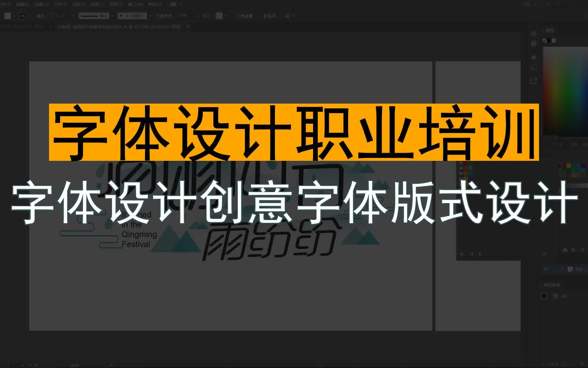Screen dimensions: 588x368
Task: Click the 描边 stroke panel link
Action: click(x=40, y=16)
